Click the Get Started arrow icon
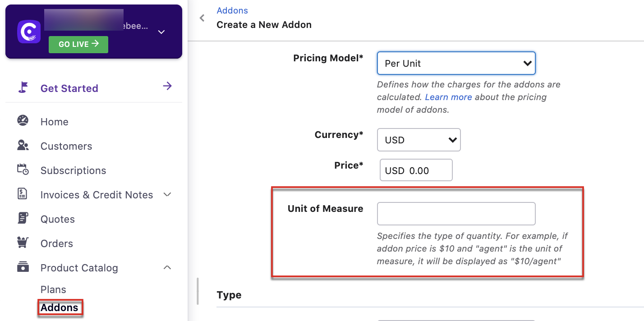The height and width of the screenshot is (321, 644). 167,86
